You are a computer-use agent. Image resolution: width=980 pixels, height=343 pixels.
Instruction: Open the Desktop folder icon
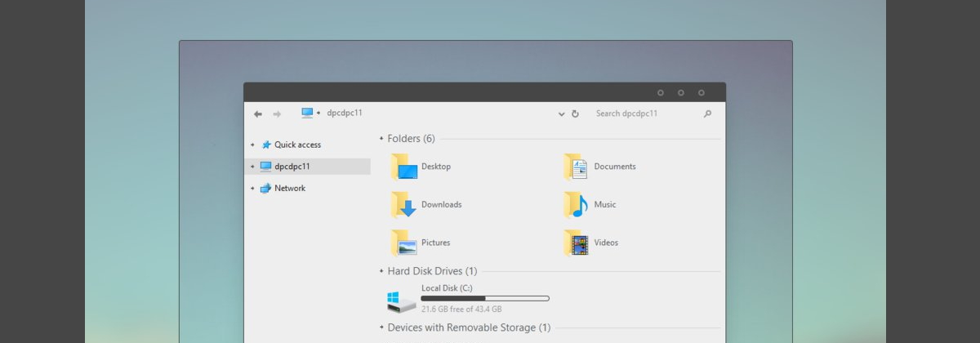pyautogui.click(x=404, y=167)
